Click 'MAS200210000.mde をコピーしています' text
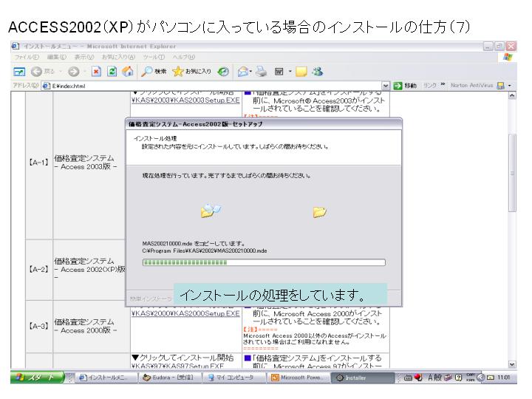532x399 pixels. pyautogui.click(x=194, y=244)
